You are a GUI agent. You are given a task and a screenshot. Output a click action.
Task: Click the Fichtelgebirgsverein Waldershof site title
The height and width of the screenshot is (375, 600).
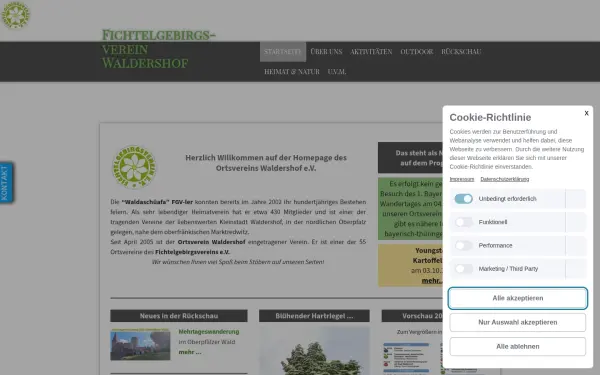[x=158, y=49]
